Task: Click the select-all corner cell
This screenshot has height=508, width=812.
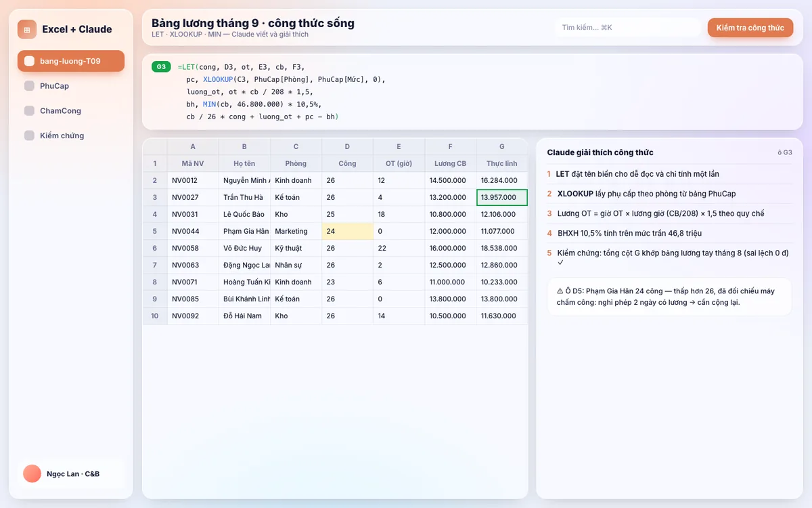Action: point(155,146)
